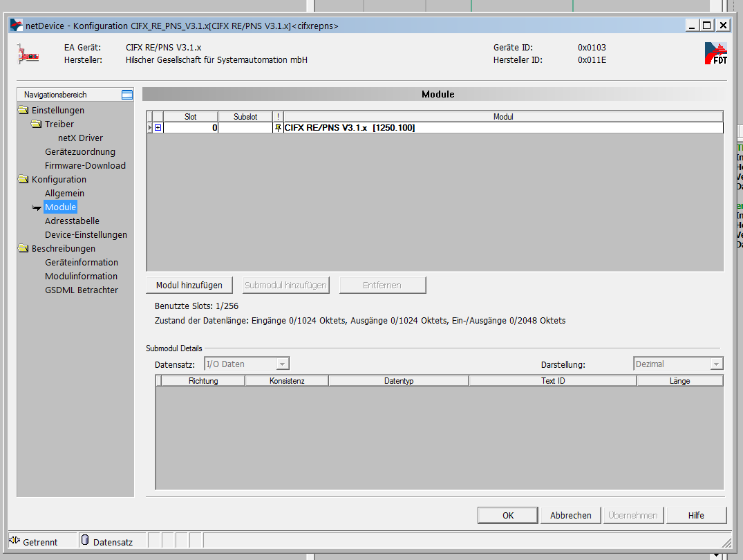Click the CIFX device card icon
The image size is (743, 560).
[28, 54]
